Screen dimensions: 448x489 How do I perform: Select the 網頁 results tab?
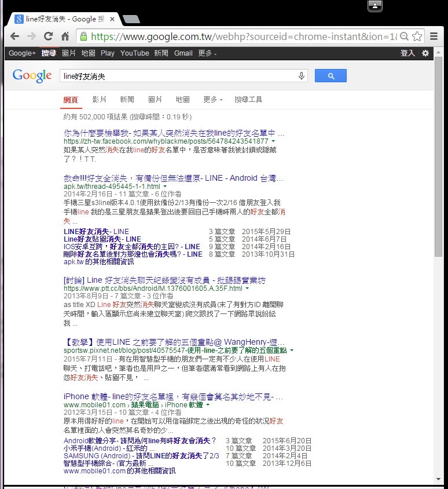71,100
